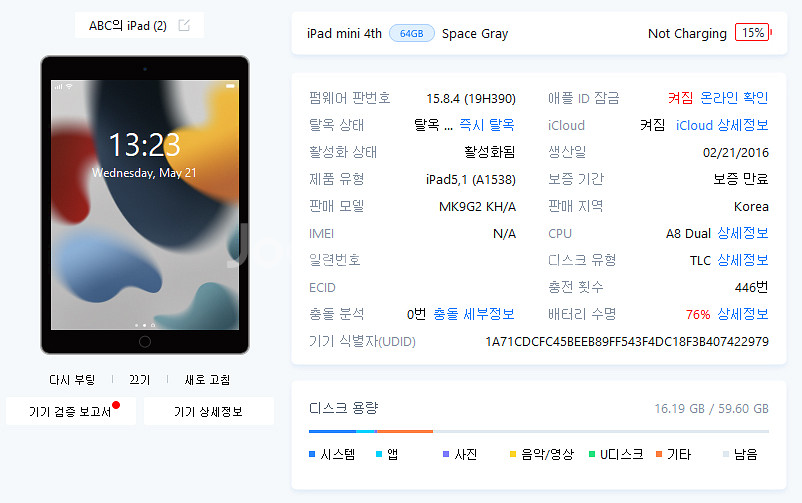802x503 pixels.
Task: Click the iPad lock screen preview image
Action: point(145,205)
